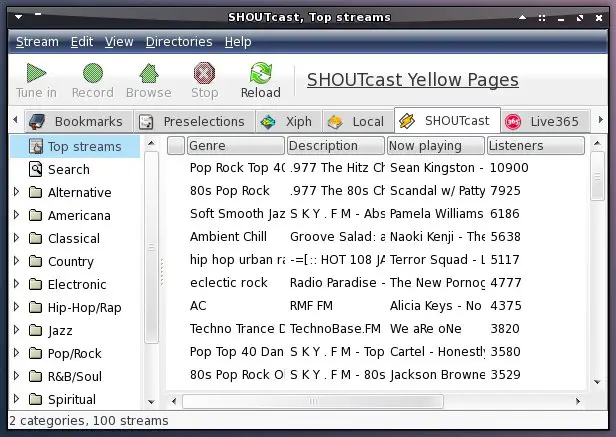Select the stream with 10900 listeners
616x437 pixels.
click(x=376, y=167)
